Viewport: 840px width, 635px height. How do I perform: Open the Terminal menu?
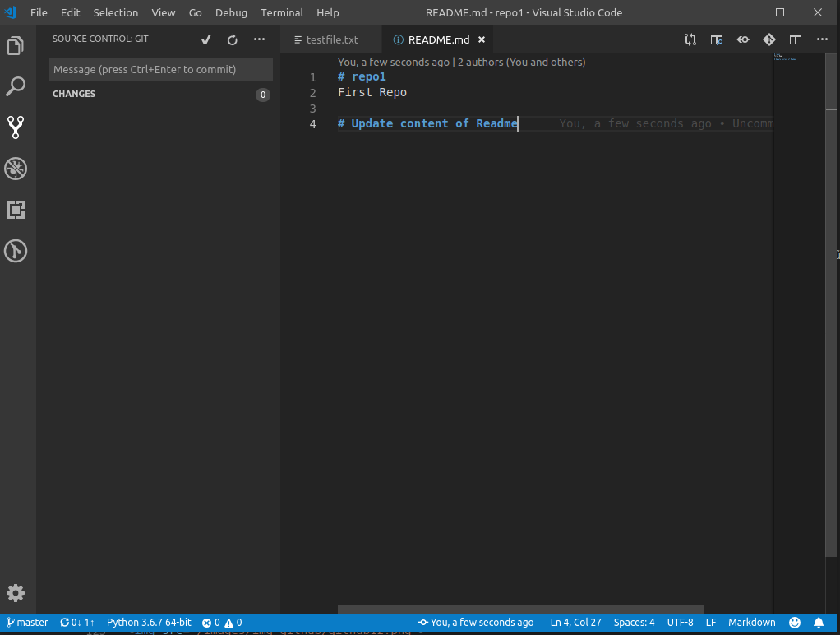point(282,12)
